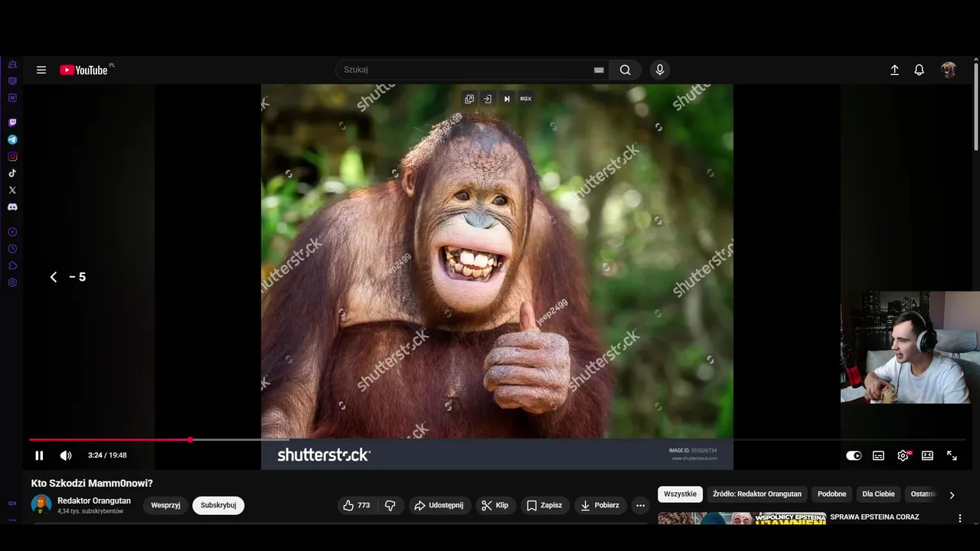Select the Wszystkie chip
The image size is (980, 551).
click(x=681, y=494)
